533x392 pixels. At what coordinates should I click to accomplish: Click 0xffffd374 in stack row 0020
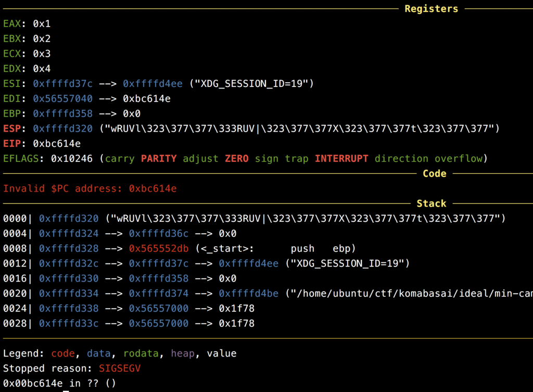pyautogui.click(x=158, y=293)
